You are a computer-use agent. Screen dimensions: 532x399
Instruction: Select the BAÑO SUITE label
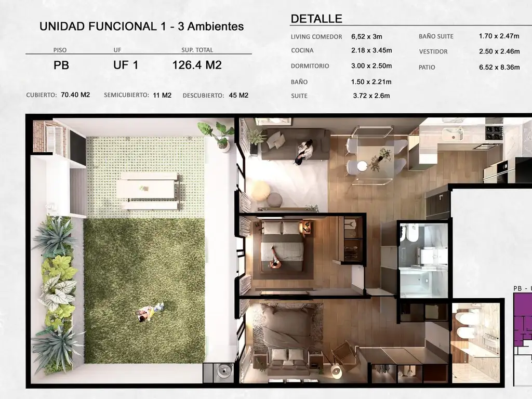436,36
